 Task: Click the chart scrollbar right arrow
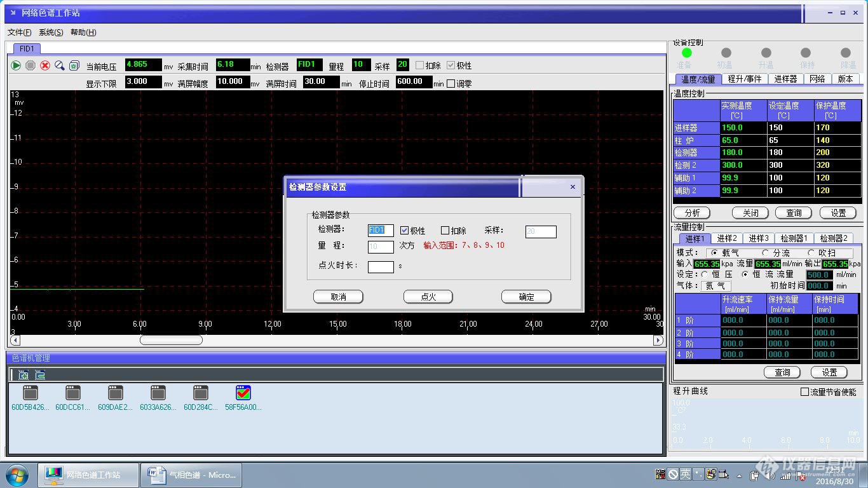pos(658,341)
